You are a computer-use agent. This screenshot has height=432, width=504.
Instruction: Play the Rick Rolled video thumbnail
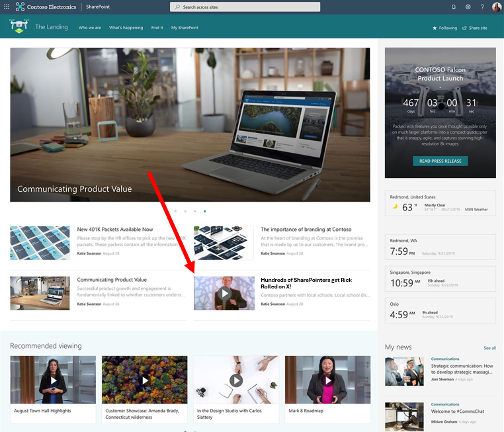click(x=224, y=293)
